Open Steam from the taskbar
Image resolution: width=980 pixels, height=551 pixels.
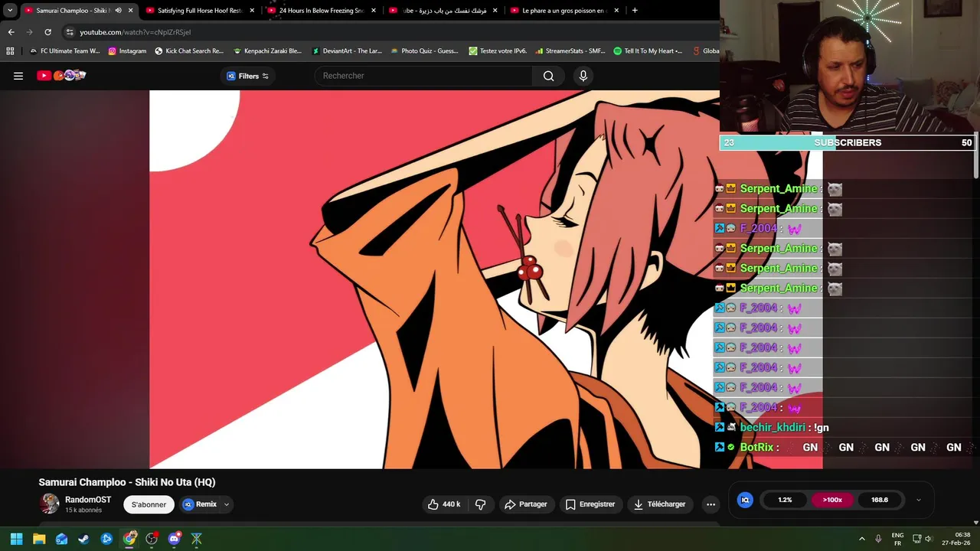click(83, 539)
